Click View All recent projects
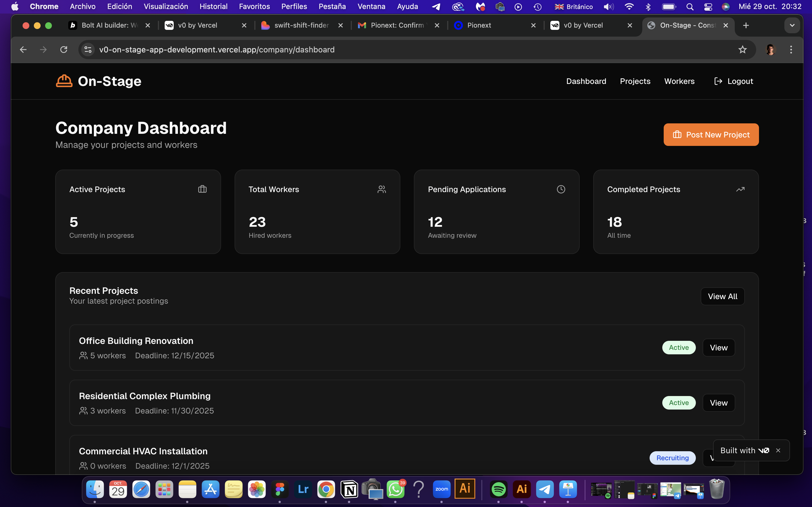Image resolution: width=812 pixels, height=507 pixels. [x=722, y=296]
